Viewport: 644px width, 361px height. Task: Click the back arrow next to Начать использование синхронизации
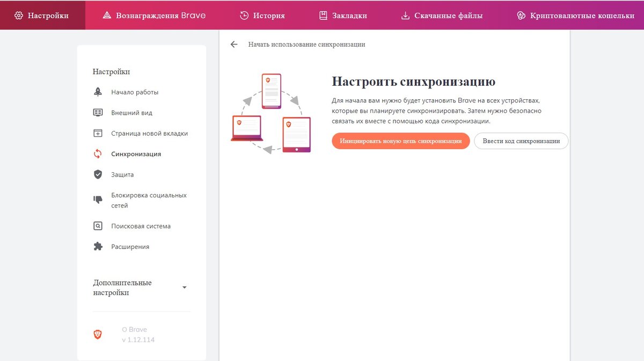point(234,45)
